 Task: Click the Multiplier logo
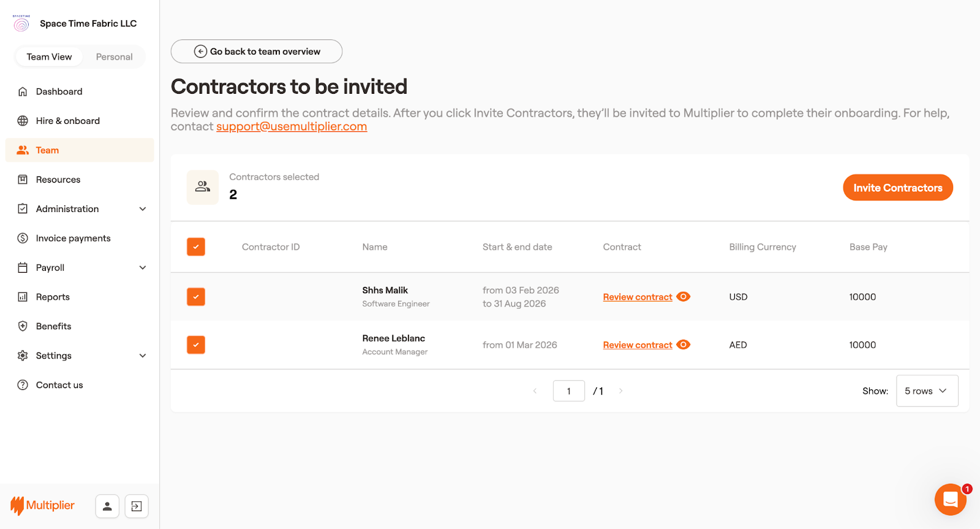pos(43,506)
